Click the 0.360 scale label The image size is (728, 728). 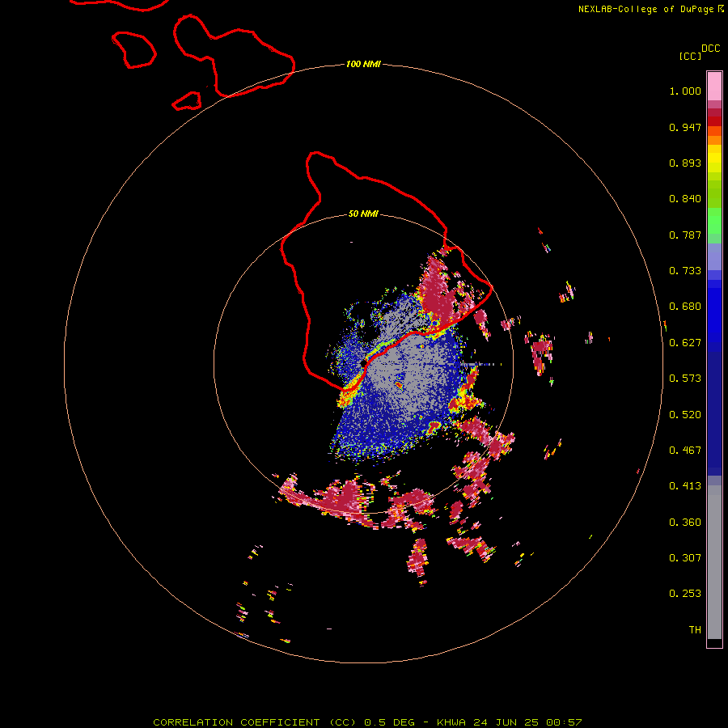click(685, 523)
